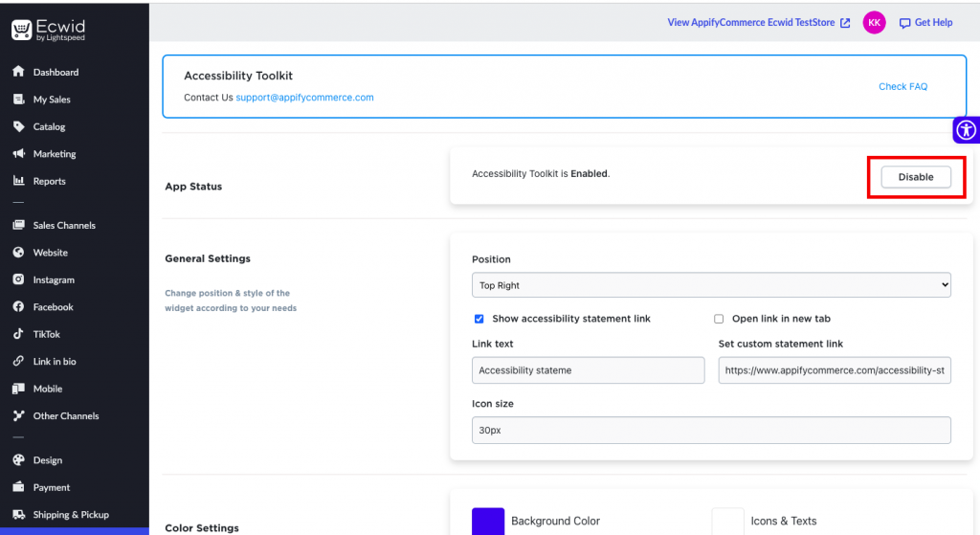Click the Design palette icon
Viewport: 980px width, 535px height.
19,459
